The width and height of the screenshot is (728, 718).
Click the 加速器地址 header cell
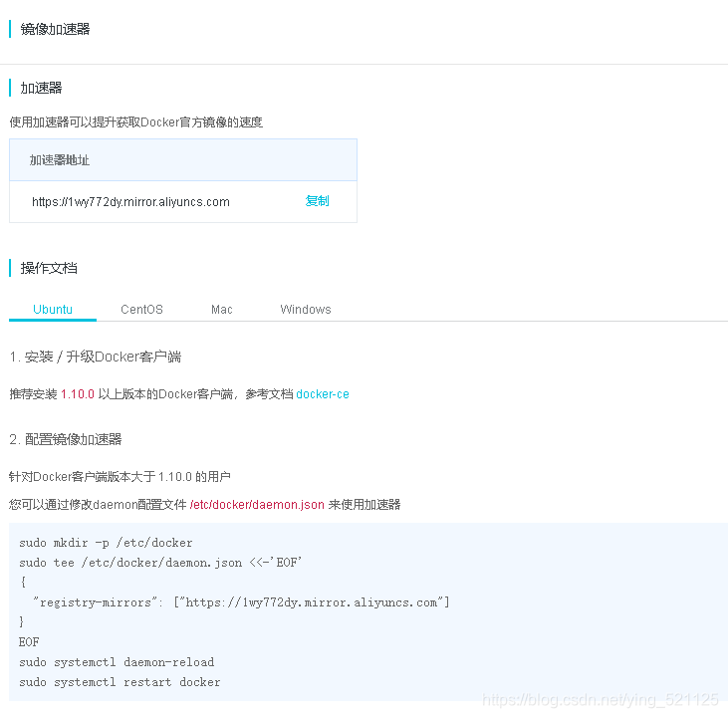coord(183,160)
